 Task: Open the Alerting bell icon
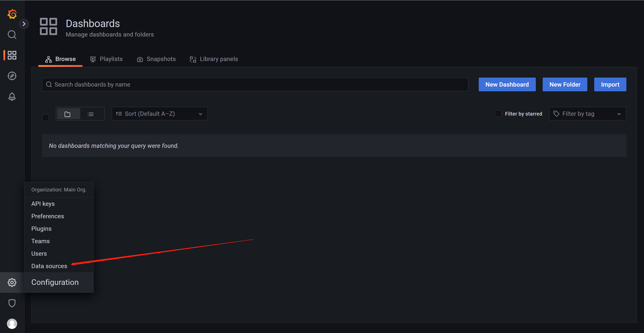click(x=12, y=97)
